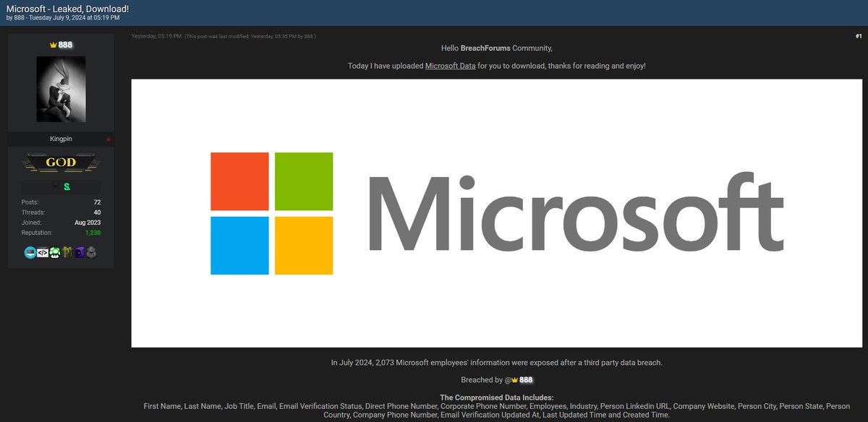
Task: Open the Microsoft Data download link
Action: (450, 66)
